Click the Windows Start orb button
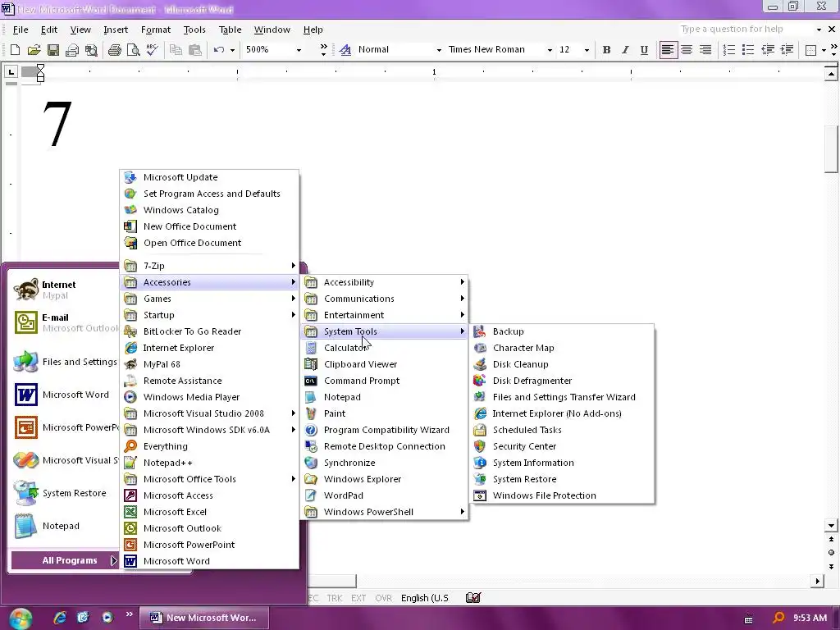The width and height of the screenshot is (840, 630). 21,619
